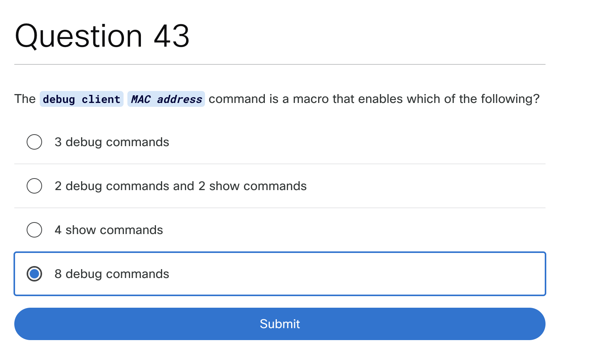Select the "4 show commands" option
593x364 pixels.
pos(34,230)
